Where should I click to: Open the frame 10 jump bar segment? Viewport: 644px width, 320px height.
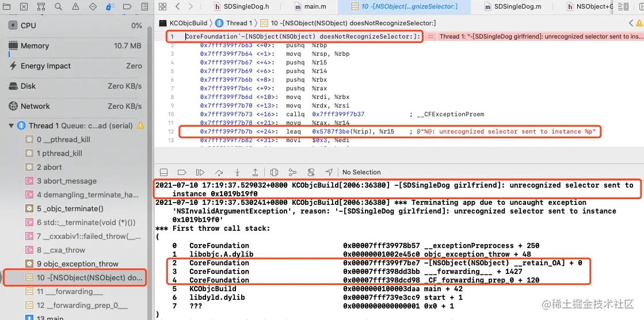348,23
